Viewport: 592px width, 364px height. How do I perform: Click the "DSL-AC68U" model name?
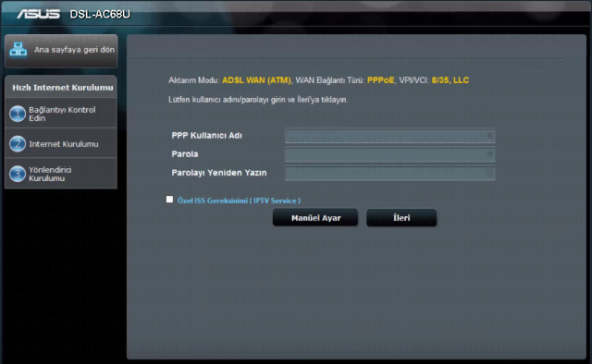click(100, 15)
